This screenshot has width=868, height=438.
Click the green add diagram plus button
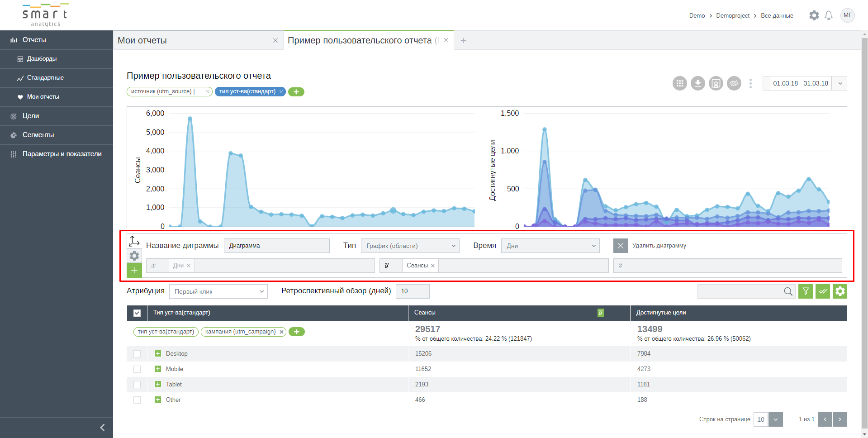134,270
